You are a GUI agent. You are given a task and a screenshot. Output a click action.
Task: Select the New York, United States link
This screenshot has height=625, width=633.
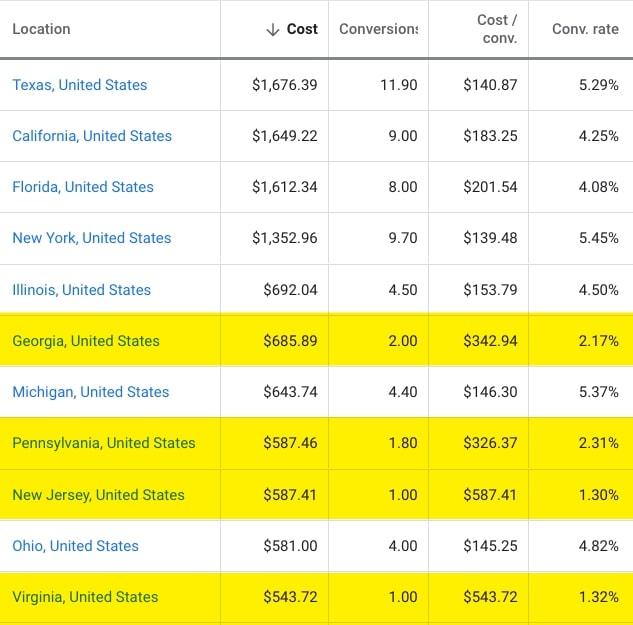tap(92, 238)
